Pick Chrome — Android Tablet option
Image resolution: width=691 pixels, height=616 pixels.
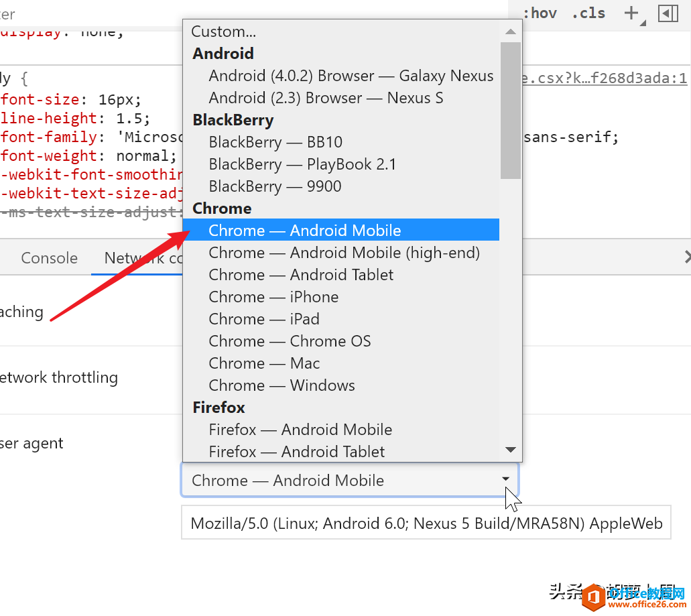click(340, 275)
